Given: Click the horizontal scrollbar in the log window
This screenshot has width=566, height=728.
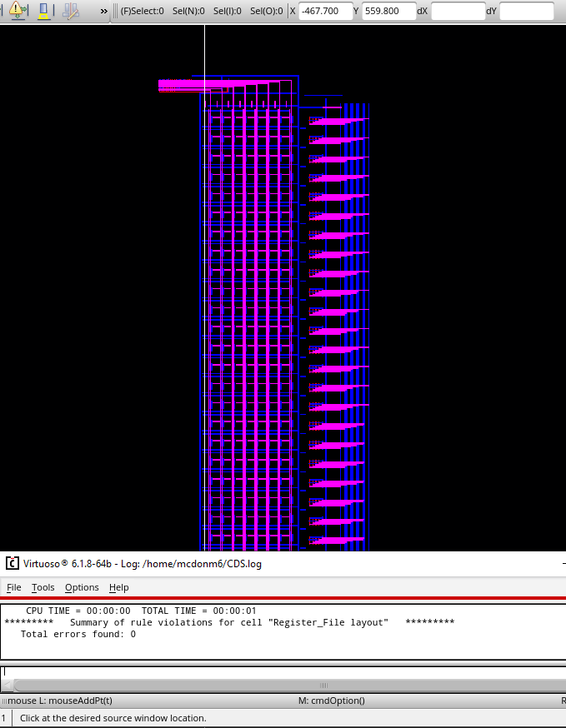Looking at the screenshot, I should click(290, 686).
